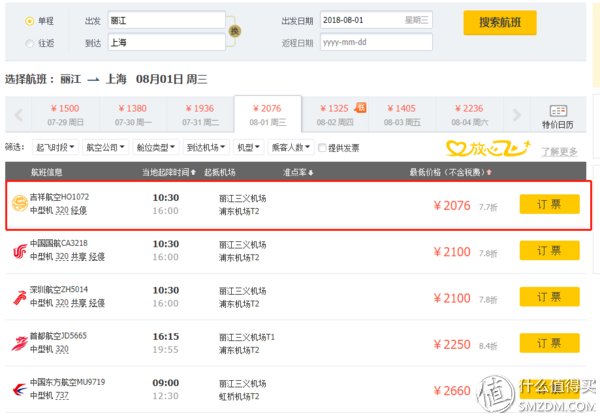
Task: Select the 07-29 ¥1500 date tab
Action: click(65, 114)
